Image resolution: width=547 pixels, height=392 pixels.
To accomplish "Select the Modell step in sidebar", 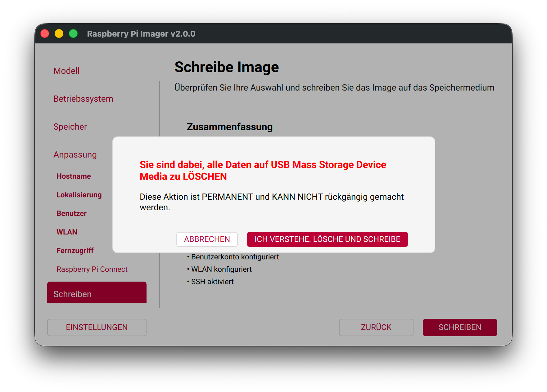I will pyautogui.click(x=66, y=71).
